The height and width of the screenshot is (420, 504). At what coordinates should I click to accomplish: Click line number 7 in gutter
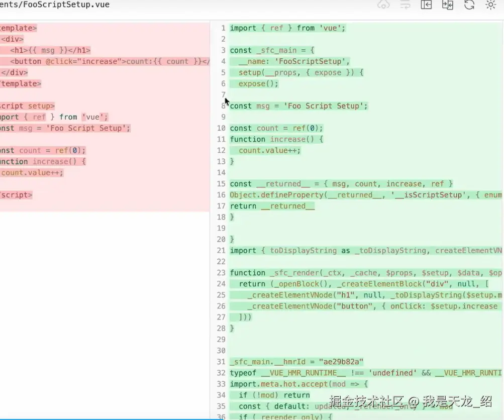(x=223, y=95)
